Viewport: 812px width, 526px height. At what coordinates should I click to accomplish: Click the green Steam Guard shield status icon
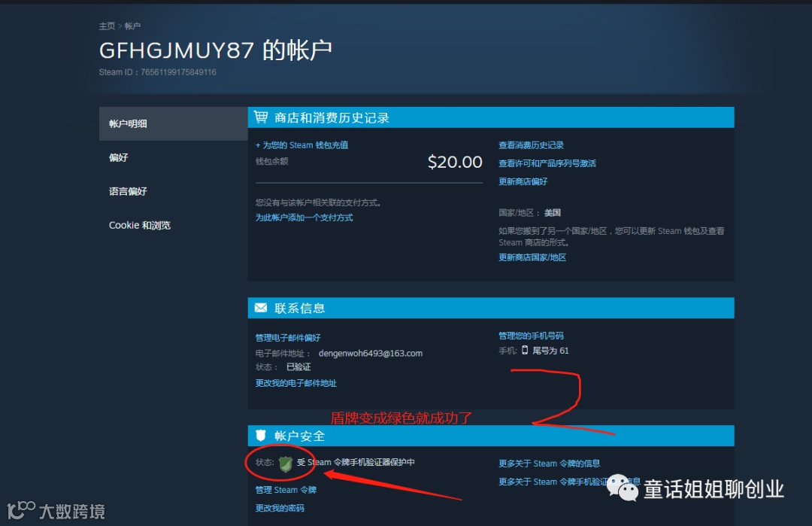click(x=286, y=464)
